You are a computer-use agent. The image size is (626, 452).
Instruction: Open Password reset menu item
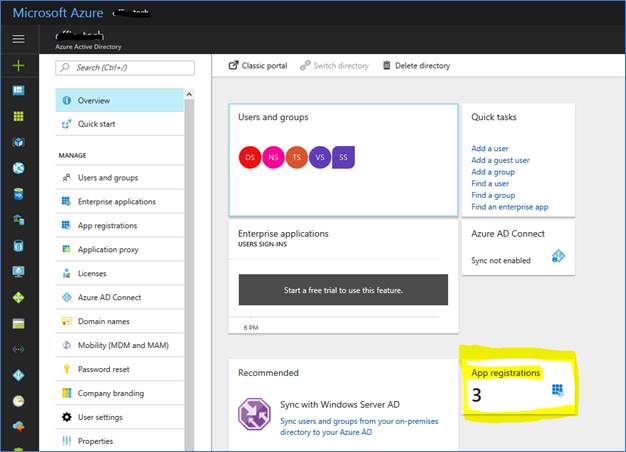[x=120, y=369]
